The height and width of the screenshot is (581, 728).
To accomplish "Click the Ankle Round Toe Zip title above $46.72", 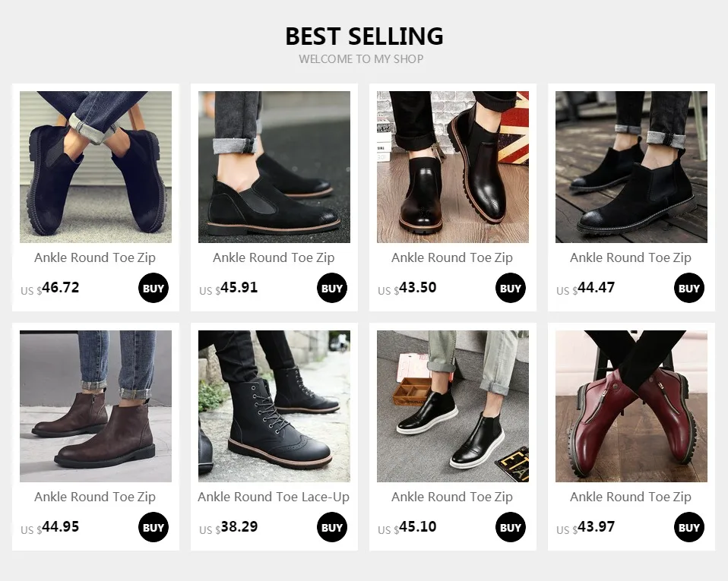I will (x=95, y=257).
